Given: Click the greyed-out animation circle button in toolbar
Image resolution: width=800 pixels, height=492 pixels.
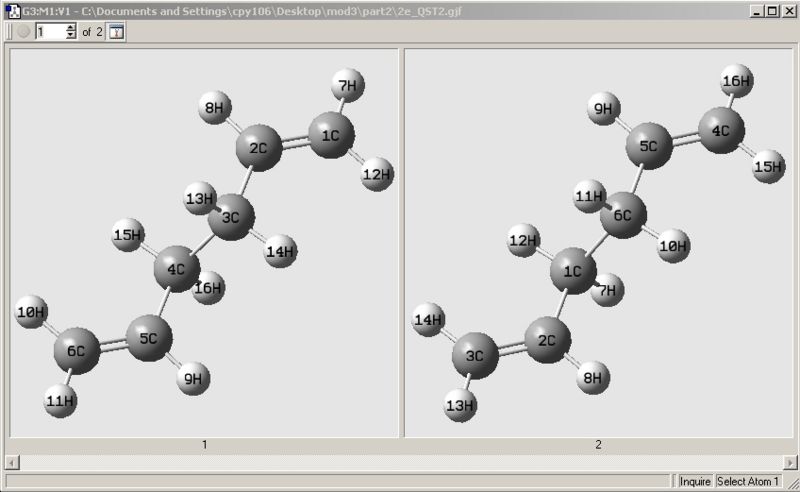Looking at the screenshot, I should [x=23, y=32].
